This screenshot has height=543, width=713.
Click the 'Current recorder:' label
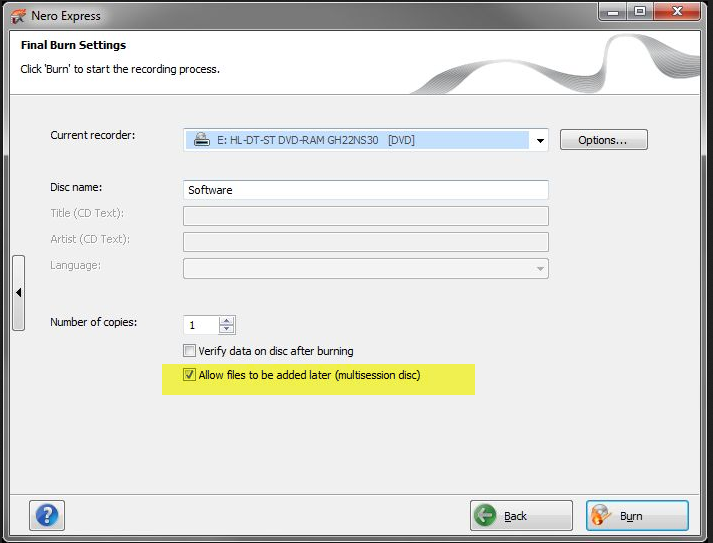(93, 135)
